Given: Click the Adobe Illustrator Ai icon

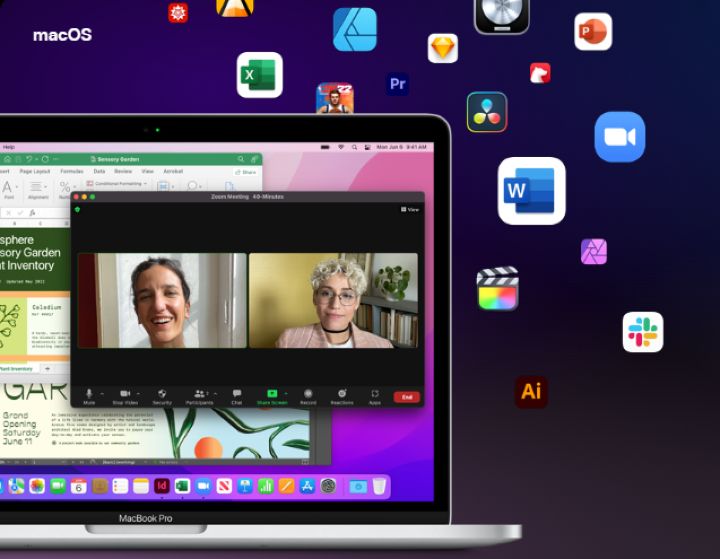Looking at the screenshot, I should coord(531,391).
